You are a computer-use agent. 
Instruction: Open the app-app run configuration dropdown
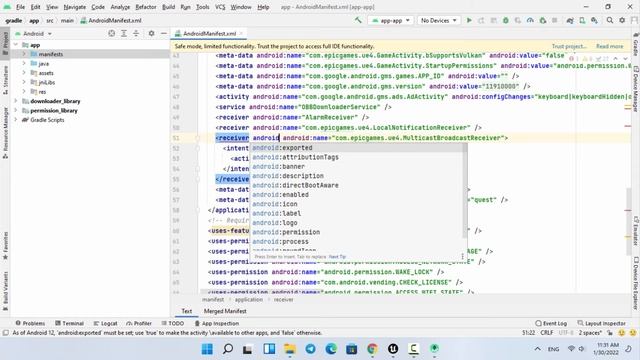pos(391,20)
